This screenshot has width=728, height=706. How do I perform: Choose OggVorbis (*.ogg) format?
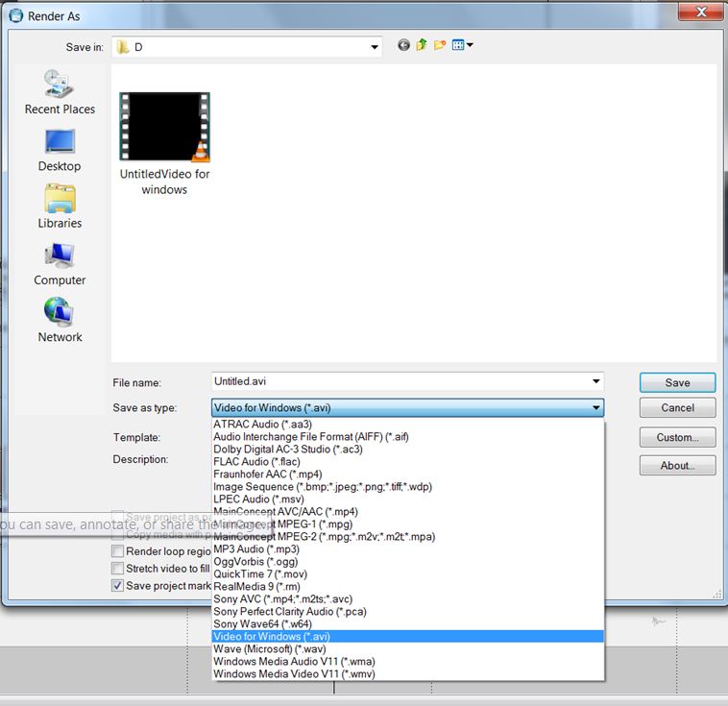tap(408, 562)
